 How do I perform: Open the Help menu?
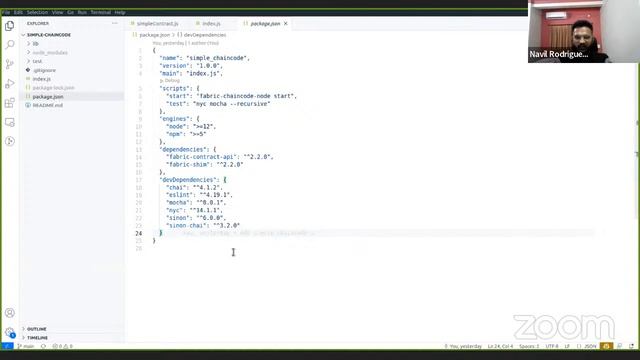[120, 12]
